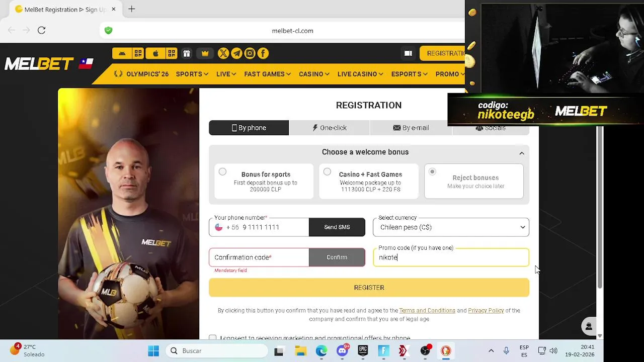Image resolution: width=644 pixels, height=362 pixels.
Task: Click the Confirm code button
Action: coord(337,257)
